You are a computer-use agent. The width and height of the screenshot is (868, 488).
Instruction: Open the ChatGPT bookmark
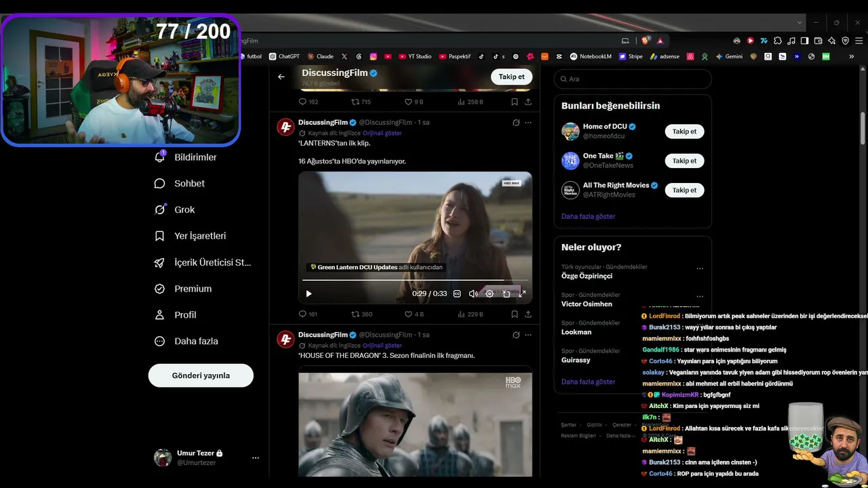(284, 56)
